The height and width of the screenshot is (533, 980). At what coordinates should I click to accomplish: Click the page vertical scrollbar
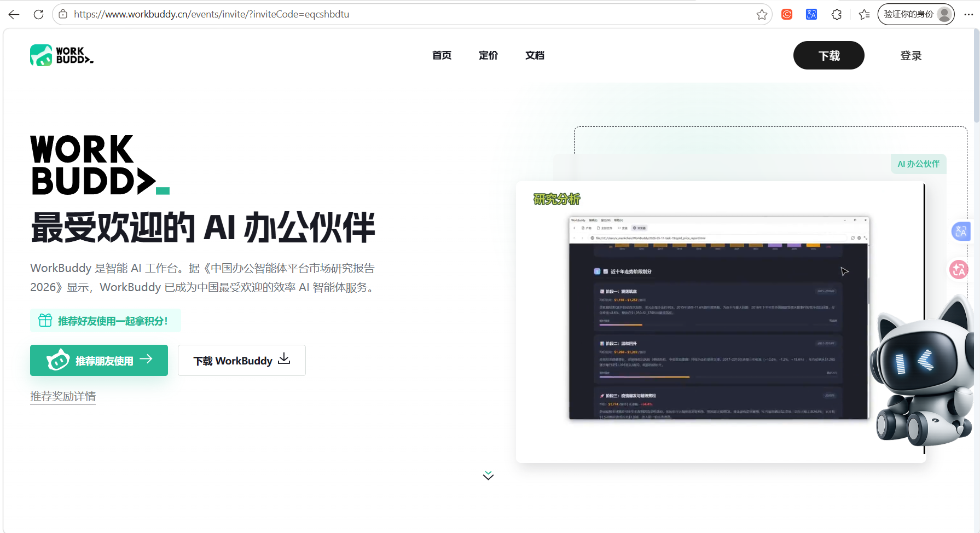tap(976, 76)
